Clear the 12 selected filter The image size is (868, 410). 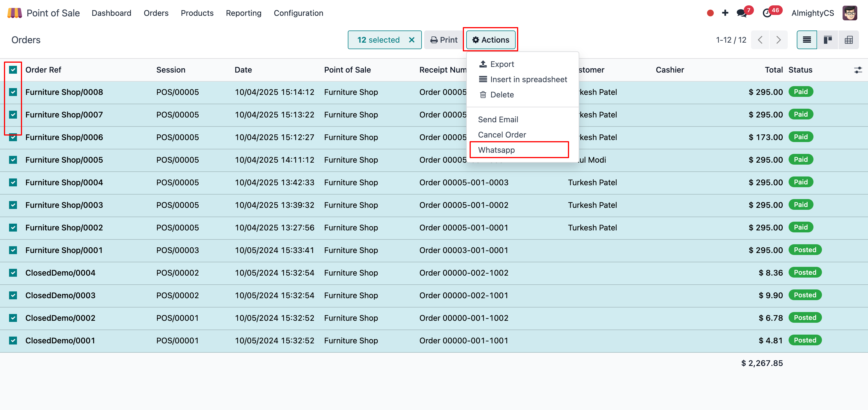(x=411, y=40)
